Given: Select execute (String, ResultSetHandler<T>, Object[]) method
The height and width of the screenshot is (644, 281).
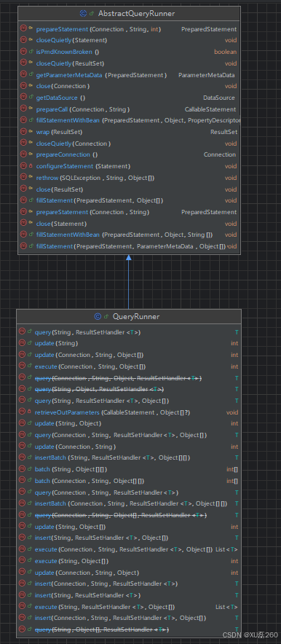Looking at the screenshot, I should [105, 607].
